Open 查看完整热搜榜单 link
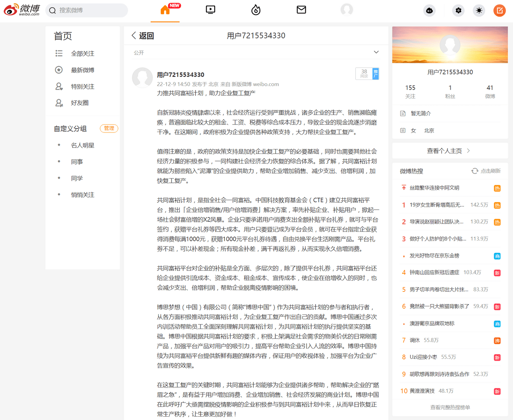The image size is (513, 420). [450, 407]
